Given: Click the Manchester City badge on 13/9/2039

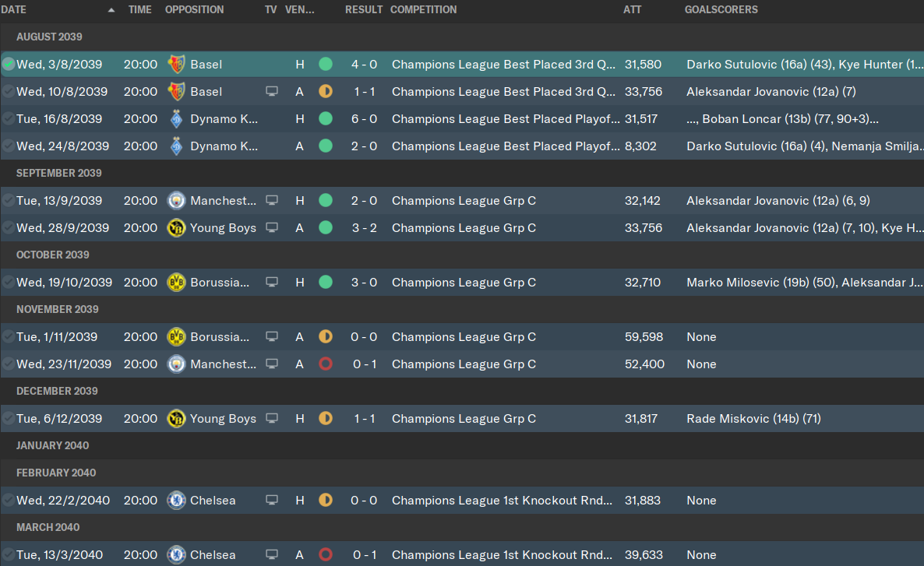Looking at the screenshot, I should click(176, 201).
